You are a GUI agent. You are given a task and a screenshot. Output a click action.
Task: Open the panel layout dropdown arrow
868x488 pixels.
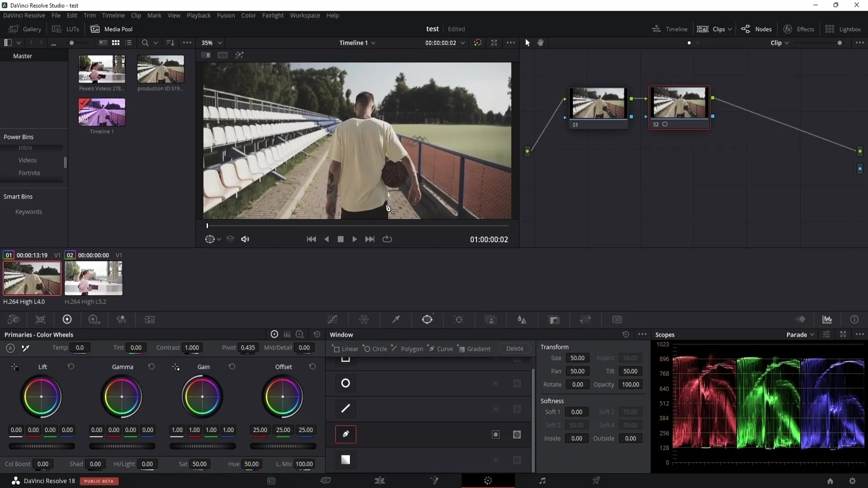[19, 43]
